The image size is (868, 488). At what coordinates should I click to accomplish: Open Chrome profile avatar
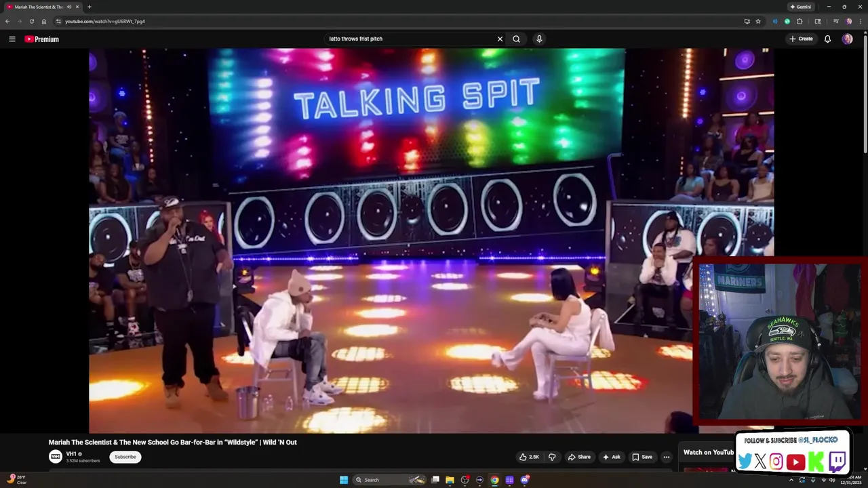point(848,21)
